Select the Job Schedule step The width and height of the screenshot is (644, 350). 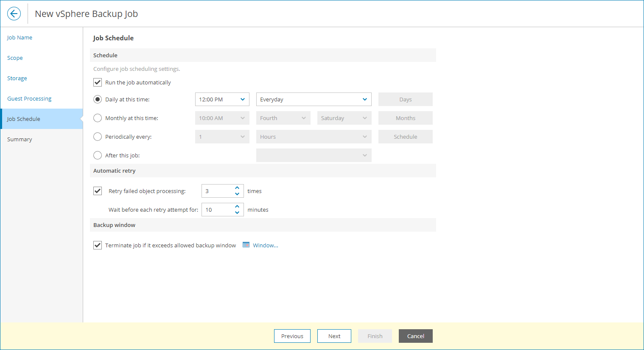[x=42, y=119]
